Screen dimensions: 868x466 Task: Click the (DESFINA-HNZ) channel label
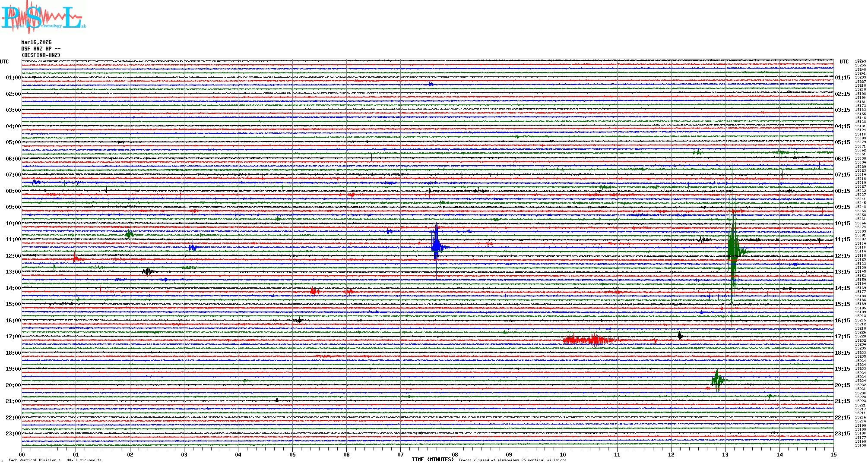[41, 55]
